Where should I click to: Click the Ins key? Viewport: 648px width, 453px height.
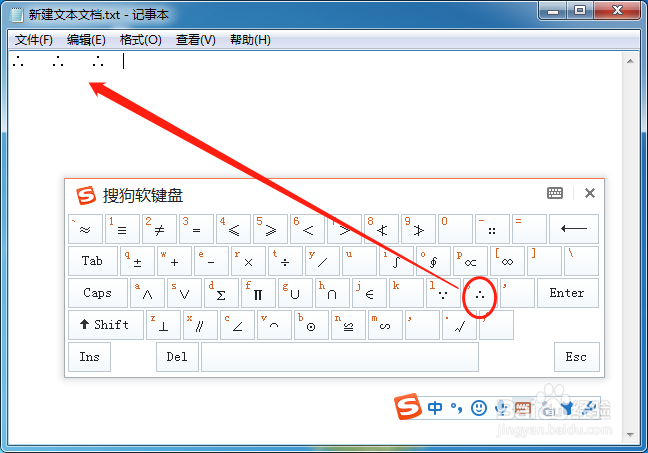pyautogui.click(x=89, y=357)
